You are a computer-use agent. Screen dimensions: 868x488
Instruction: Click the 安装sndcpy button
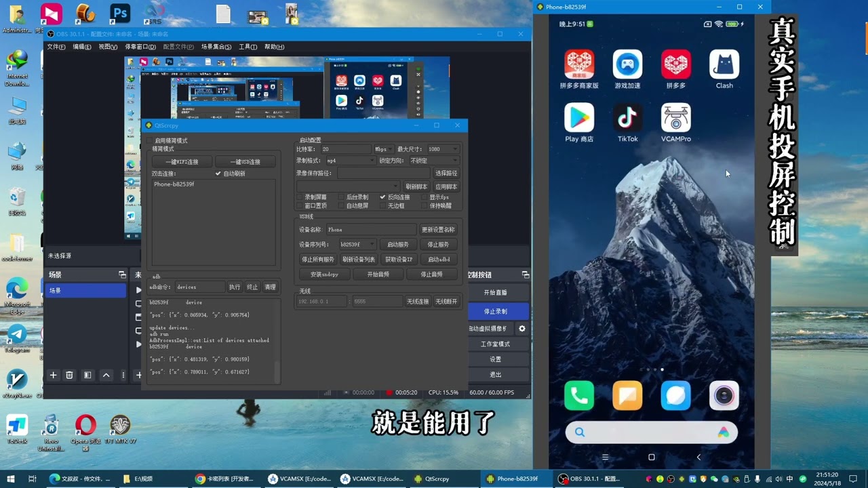coord(324,274)
